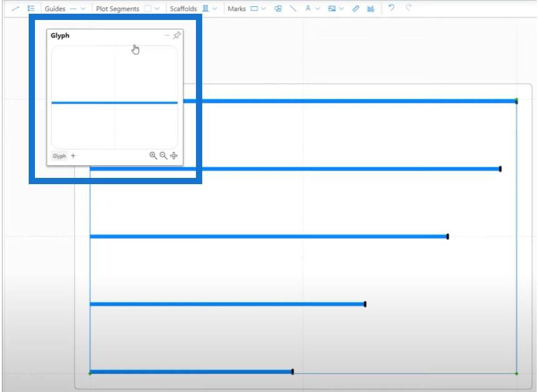Select the Line mark tool

click(x=293, y=9)
